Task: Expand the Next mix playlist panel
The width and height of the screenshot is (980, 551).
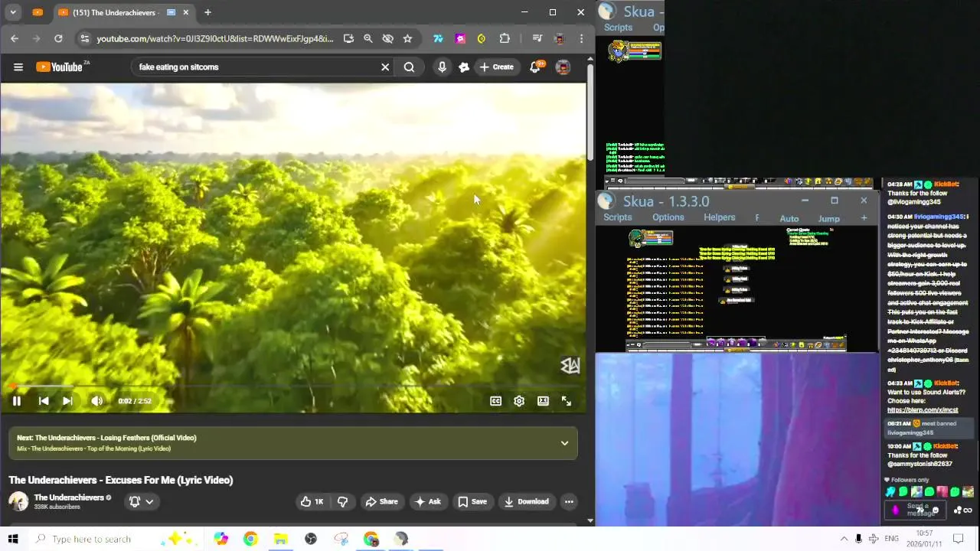Action: 564,443
